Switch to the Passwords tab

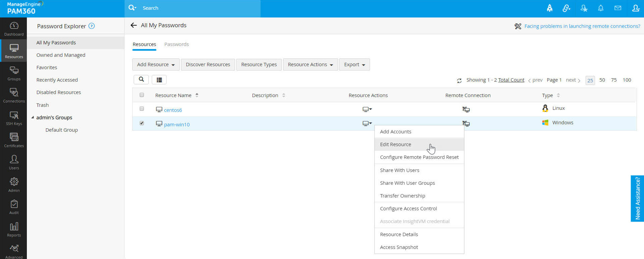[176, 44]
